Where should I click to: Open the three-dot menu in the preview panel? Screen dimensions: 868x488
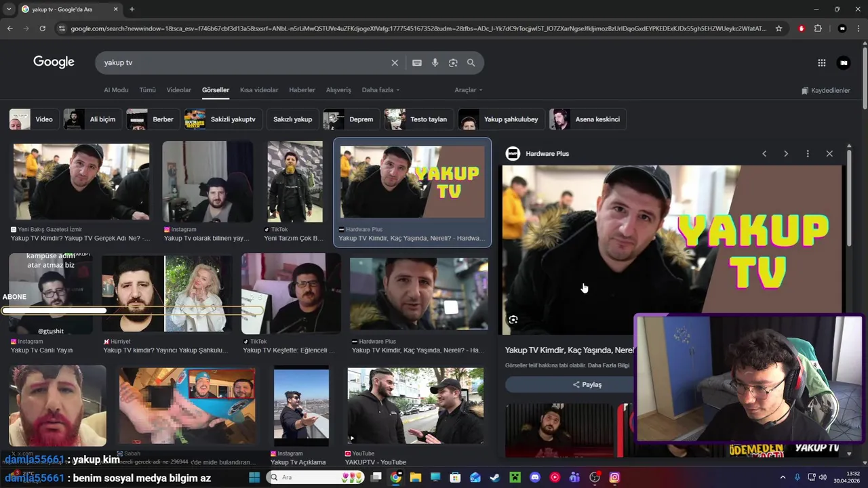(808, 154)
